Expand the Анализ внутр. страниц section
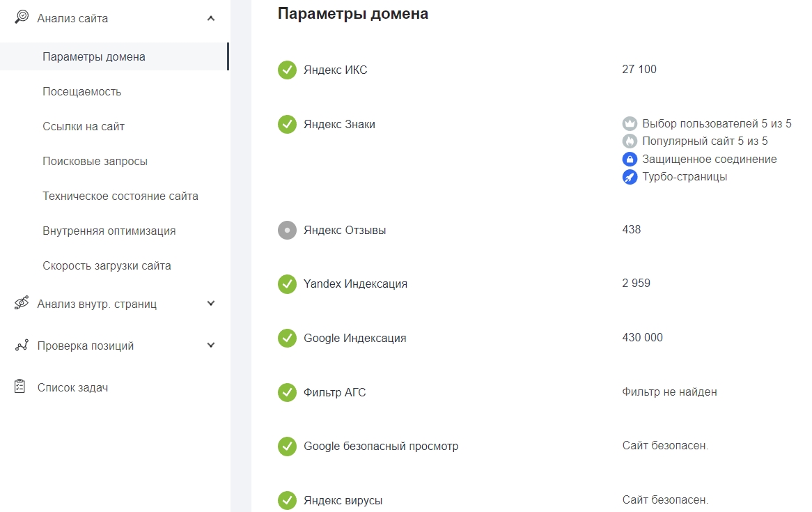The width and height of the screenshot is (812, 512). [x=211, y=303]
